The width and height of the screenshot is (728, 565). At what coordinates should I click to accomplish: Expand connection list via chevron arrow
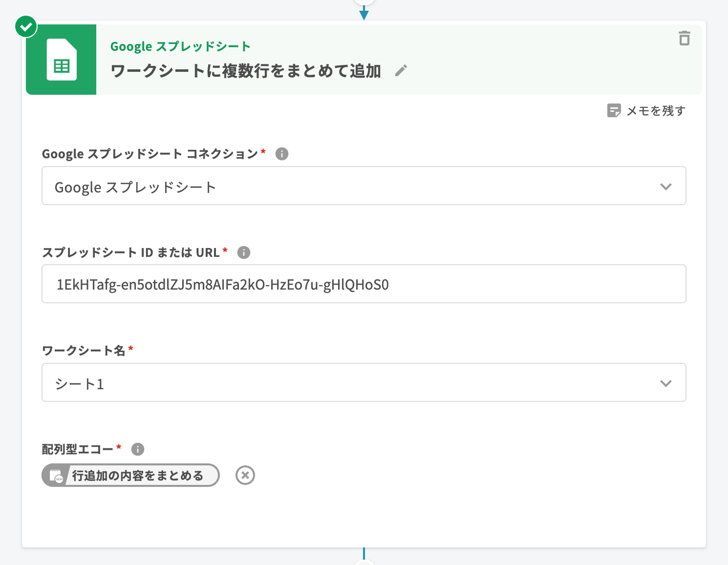pyautogui.click(x=665, y=187)
